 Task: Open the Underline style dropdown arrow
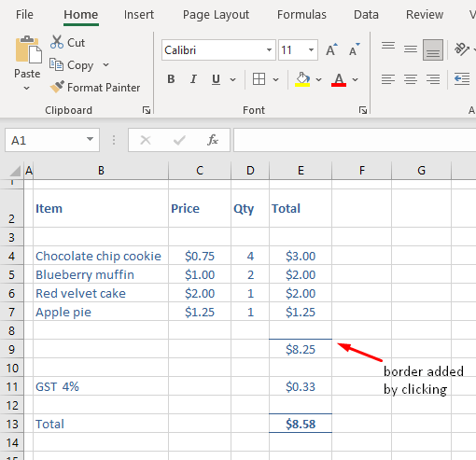(x=232, y=79)
